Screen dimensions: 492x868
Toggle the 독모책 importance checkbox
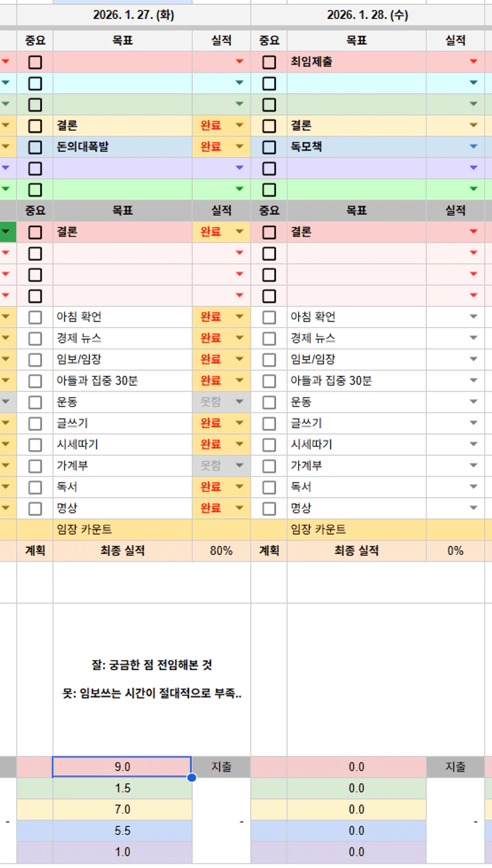269,147
